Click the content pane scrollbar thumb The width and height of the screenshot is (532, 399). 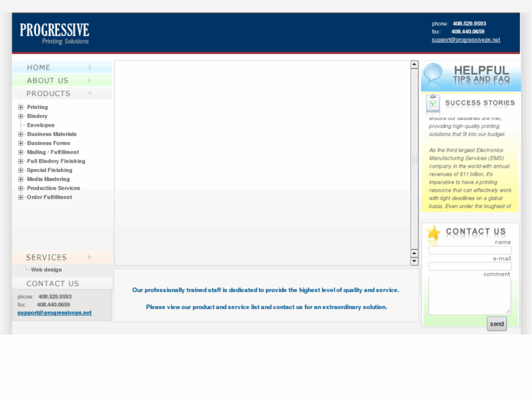(x=414, y=159)
